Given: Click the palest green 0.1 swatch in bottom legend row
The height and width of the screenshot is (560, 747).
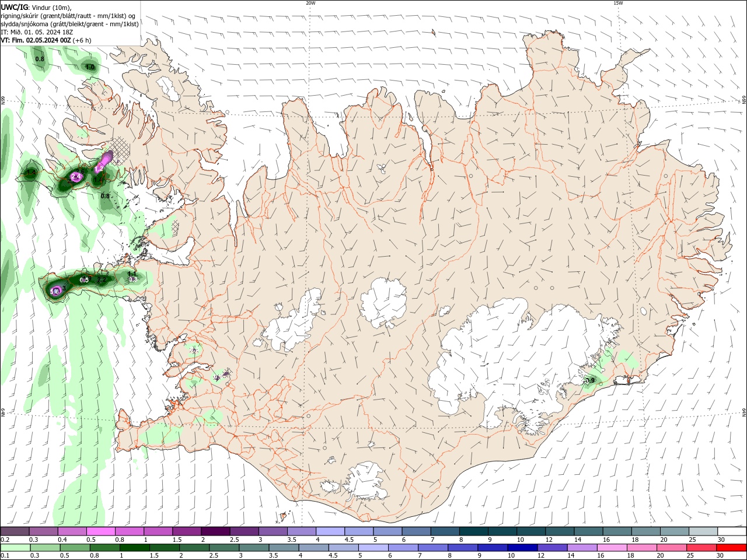Looking at the screenshot, I should (x=15, y=548).
